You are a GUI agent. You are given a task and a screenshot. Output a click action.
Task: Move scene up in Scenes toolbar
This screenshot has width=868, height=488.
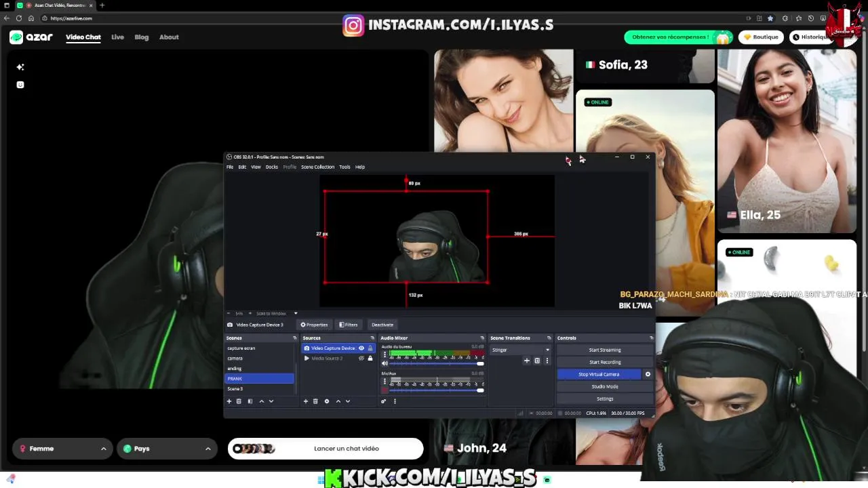262,401
